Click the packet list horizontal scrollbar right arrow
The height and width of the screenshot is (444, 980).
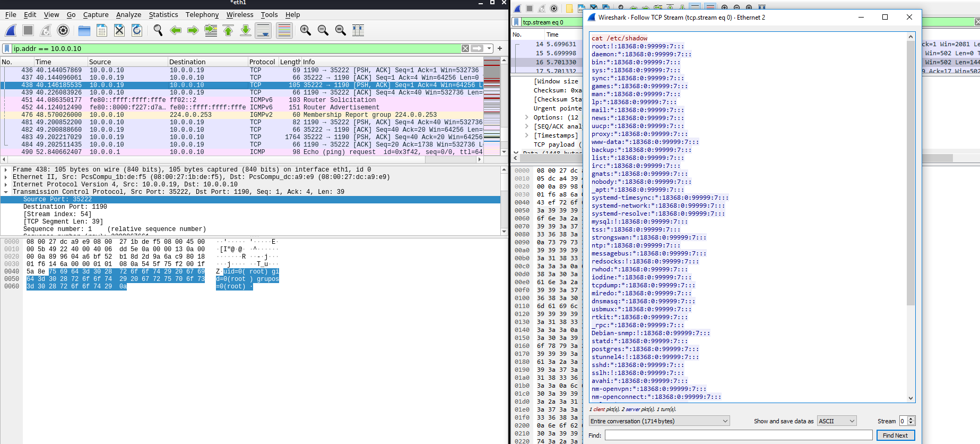pos(480,159)
